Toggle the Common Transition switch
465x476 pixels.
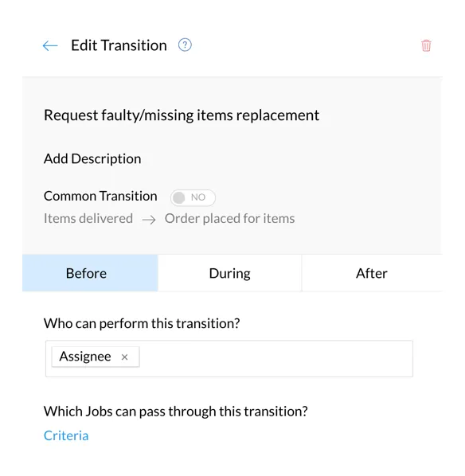pyautogui.click(x=193, y=197)
